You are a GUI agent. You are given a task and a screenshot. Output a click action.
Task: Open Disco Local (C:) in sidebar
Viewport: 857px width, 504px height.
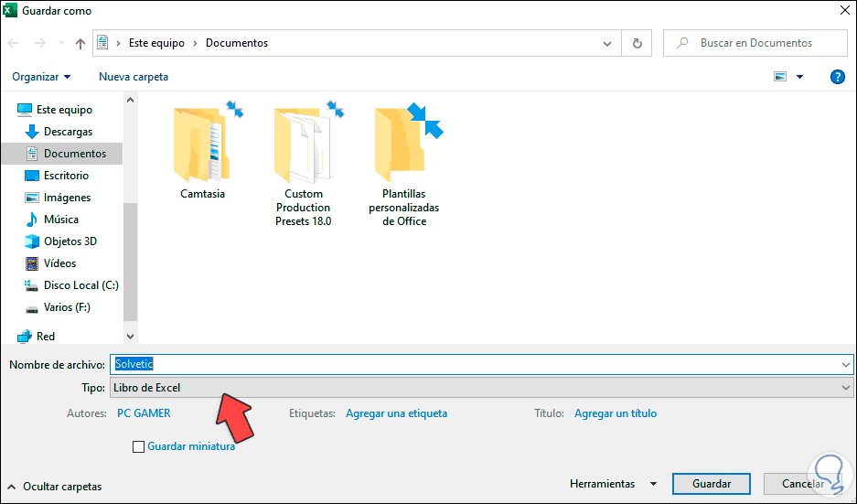[81, 284]
